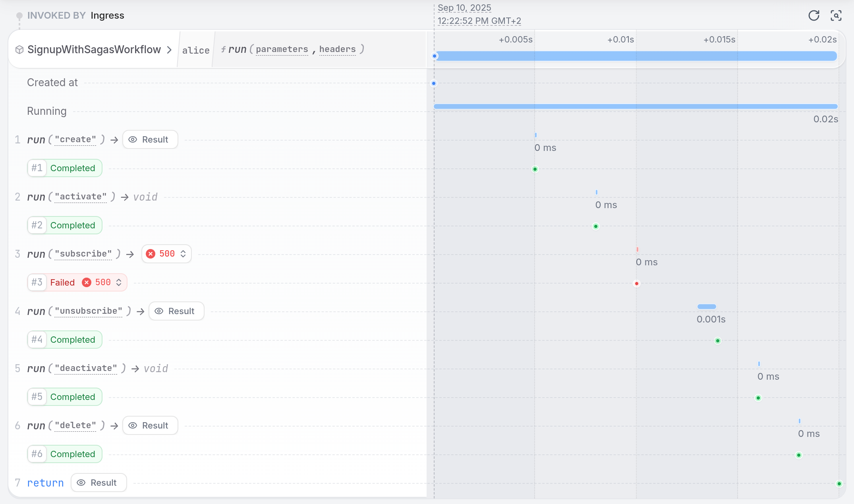Click the Sep 10, 2025 timestamp
This screenshot has height=504, width=854.
tap(464, 8)
